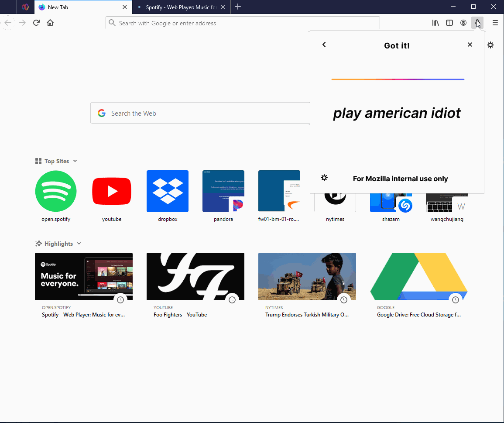Click the 'play american idiot' transcript text

coord(397,113)
